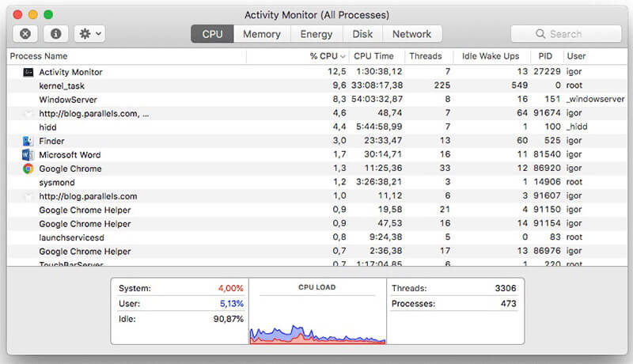The image size is (633, 364).
Task: Open the Disk tab
Action: (x=362, y=34)
